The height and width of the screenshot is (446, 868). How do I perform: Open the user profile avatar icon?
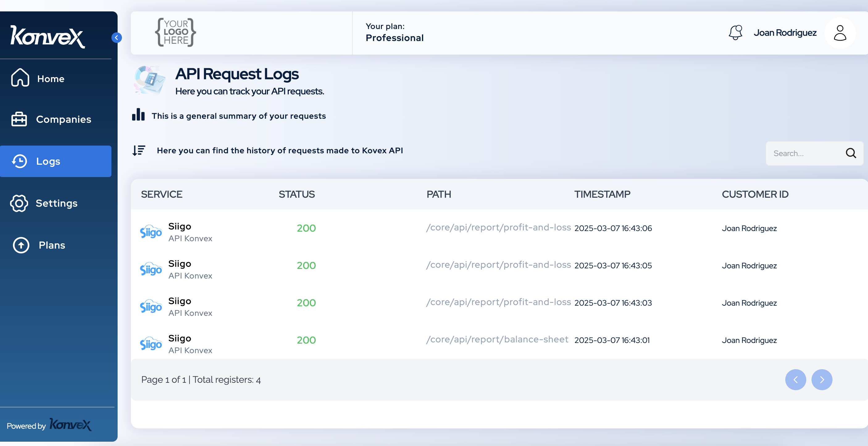point(840,33)
